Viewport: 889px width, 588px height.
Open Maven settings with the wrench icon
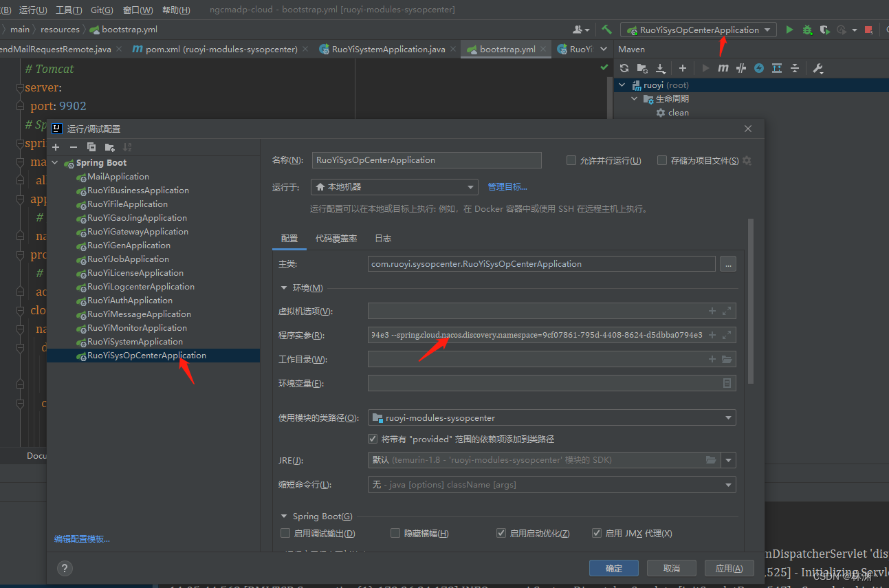818,68
